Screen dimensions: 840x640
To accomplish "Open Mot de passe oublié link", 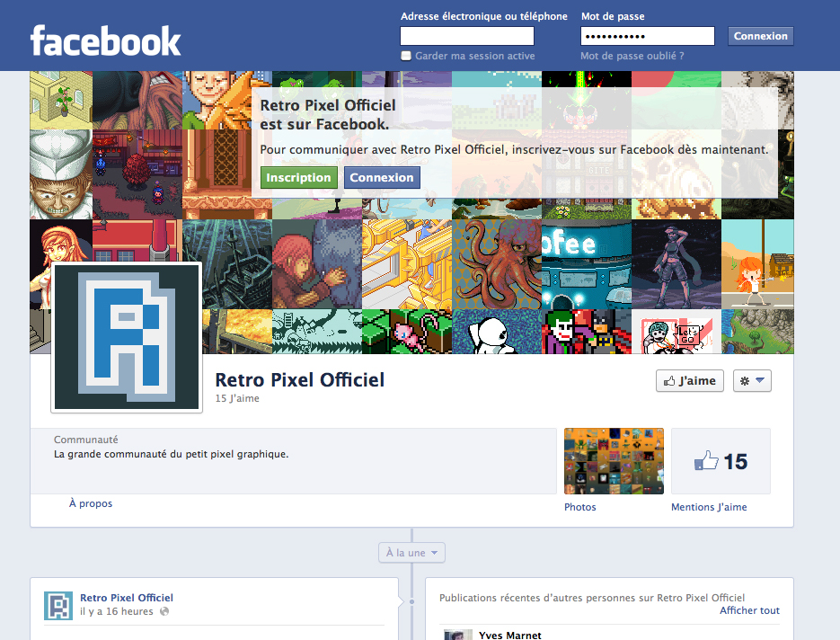I will tap(632, 56).
